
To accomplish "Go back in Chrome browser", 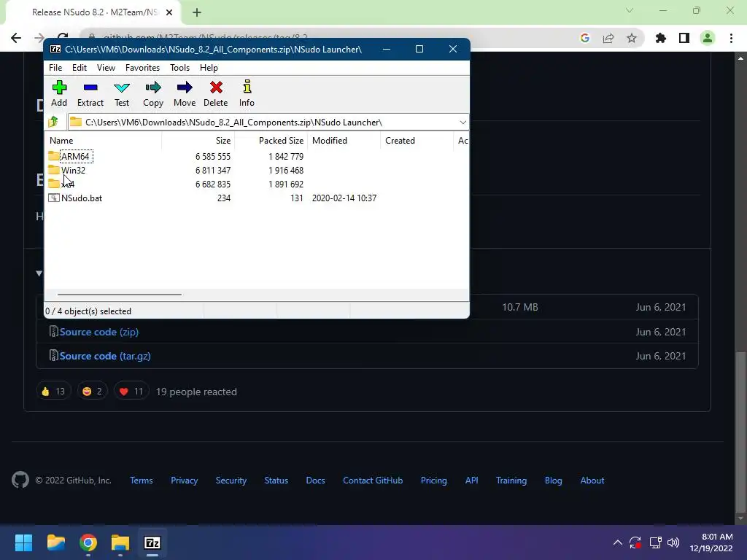I will [16, 38].
